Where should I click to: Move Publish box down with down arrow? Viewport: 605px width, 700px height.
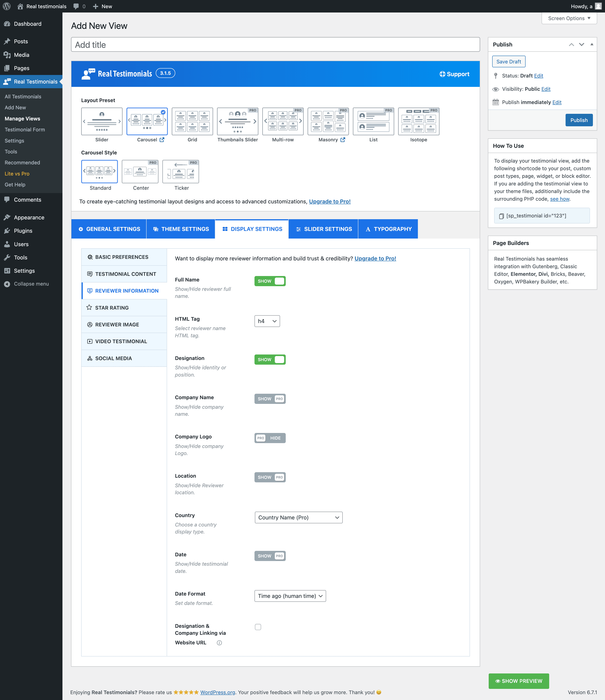pos(581,44)
